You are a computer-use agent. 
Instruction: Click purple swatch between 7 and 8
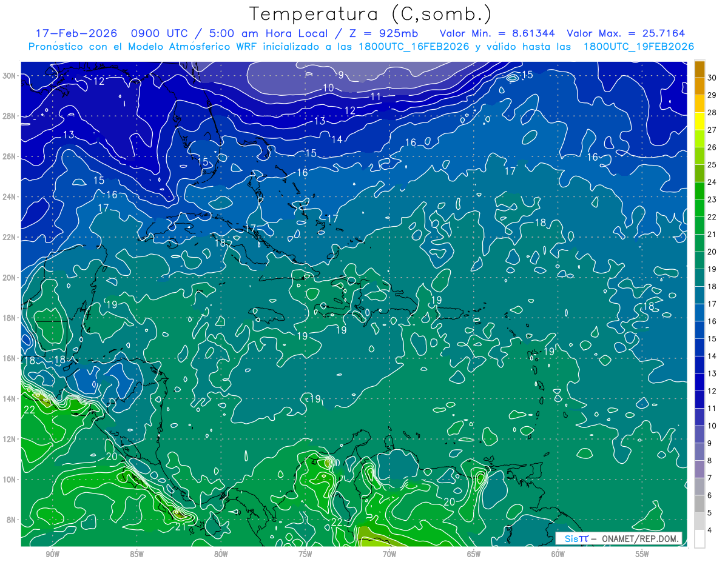point(699,469)
